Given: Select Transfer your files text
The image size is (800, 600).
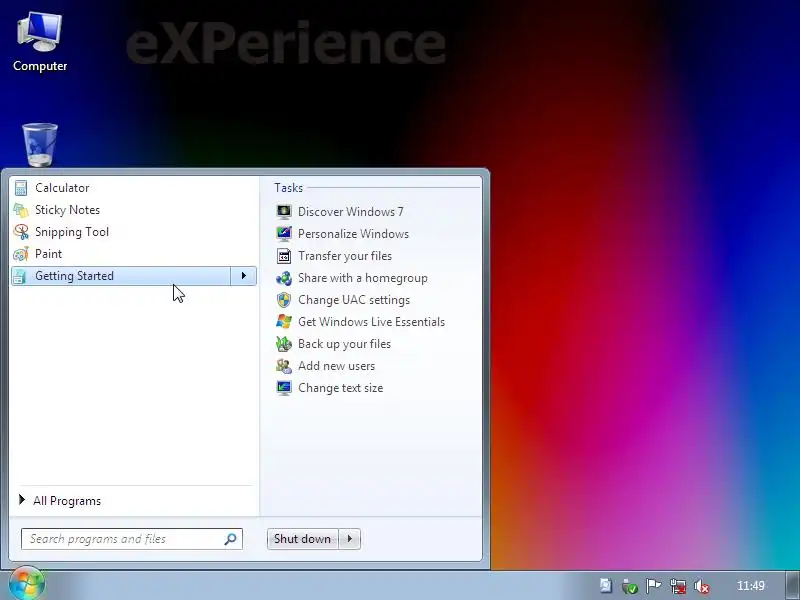Looking at the screenshot, I should point(345,256).
